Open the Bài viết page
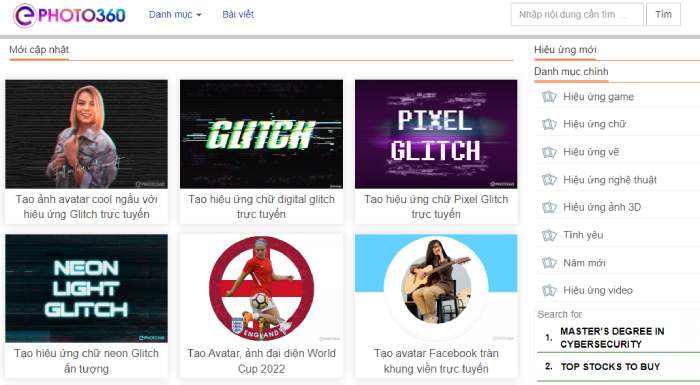This screenshot has width=700, height=385. (238, 15)
